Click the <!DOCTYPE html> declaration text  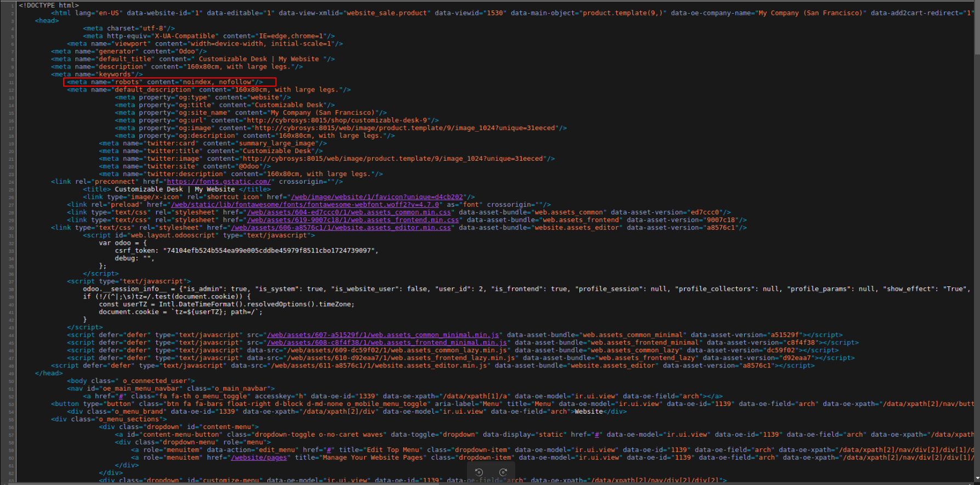pyautogui.click(x=49, y=5)
